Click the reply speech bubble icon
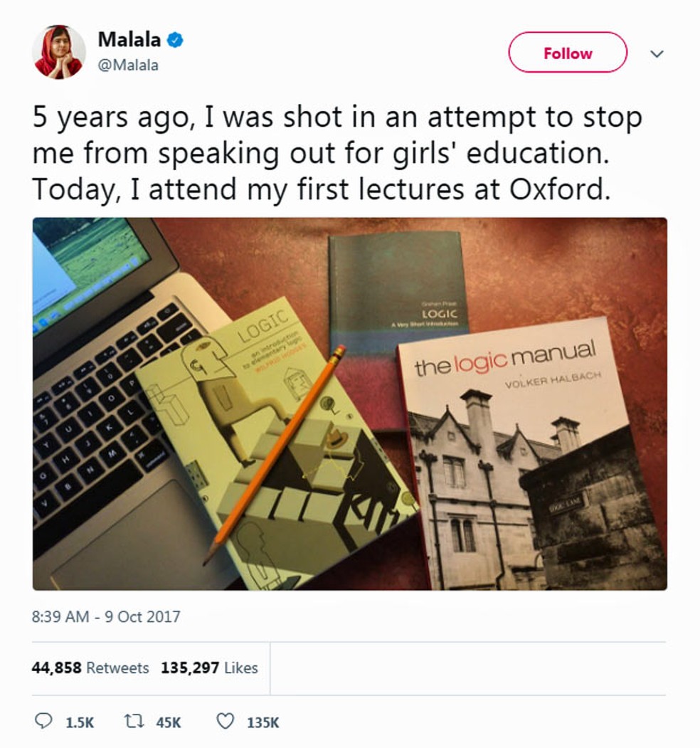 click(44, 722)
